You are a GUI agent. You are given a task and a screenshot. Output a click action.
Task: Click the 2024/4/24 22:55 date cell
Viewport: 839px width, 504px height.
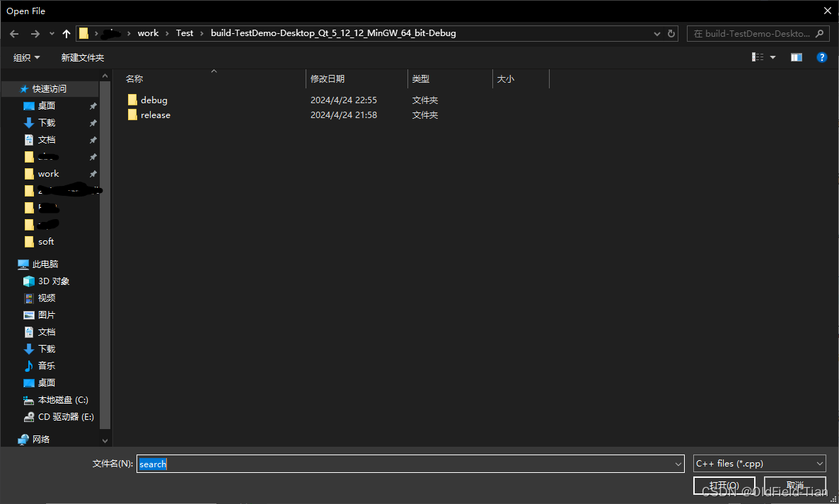pos(344,100)
